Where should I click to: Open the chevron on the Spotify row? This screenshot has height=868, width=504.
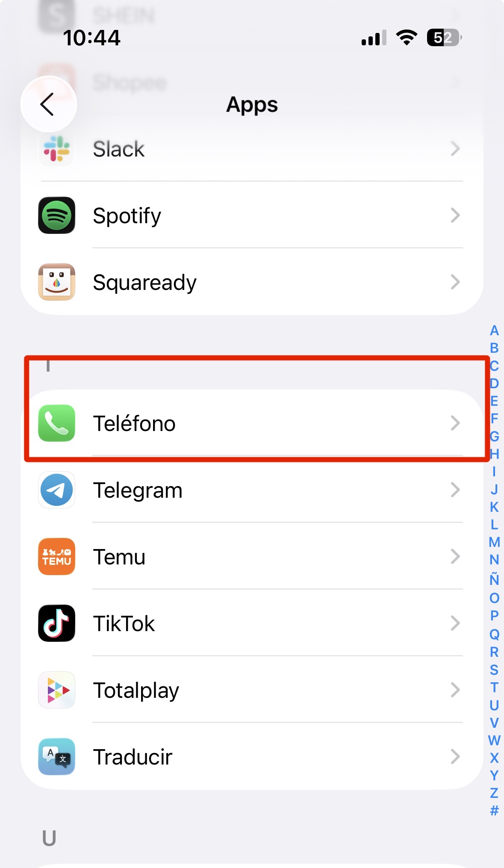[455, 215]
